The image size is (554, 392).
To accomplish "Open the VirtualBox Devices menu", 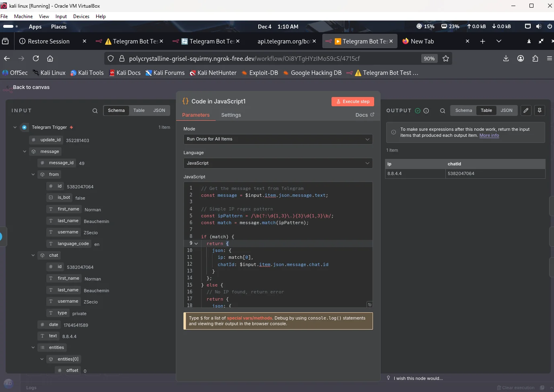I will (x=81, y=17).
